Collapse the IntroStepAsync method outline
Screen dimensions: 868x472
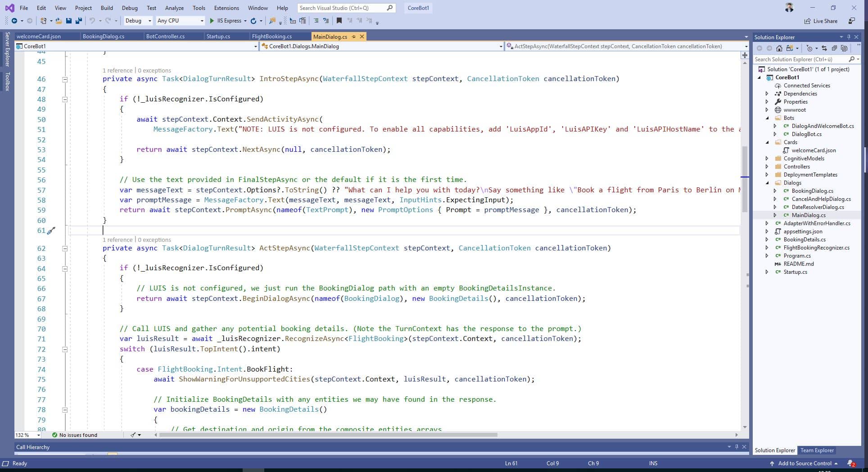pos(65,79)
